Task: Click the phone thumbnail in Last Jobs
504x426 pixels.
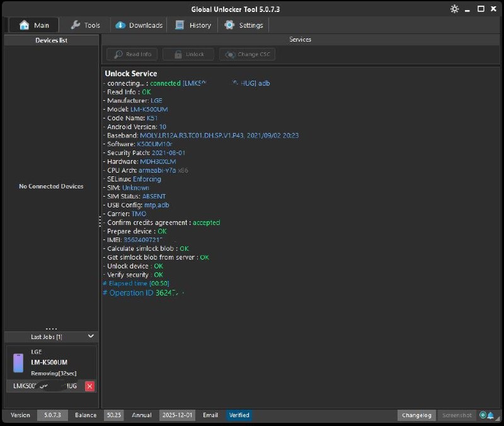Action: tap(18, 362)
